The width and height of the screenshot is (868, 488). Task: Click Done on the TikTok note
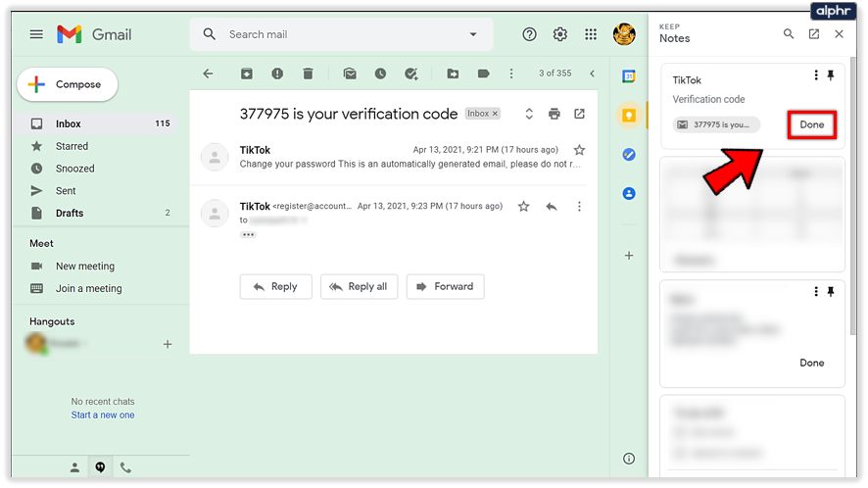click(x=811, y=124)
